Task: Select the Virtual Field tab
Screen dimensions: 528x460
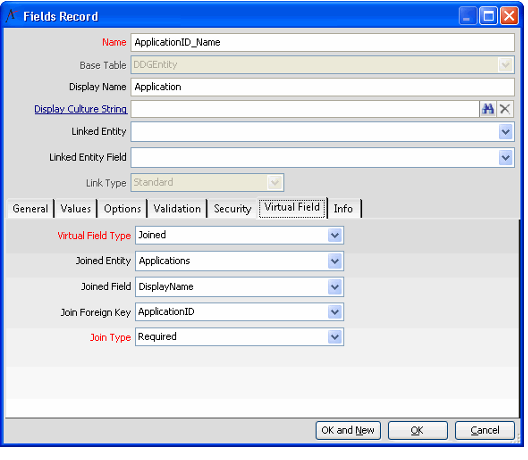Action: tap(292, 207)
